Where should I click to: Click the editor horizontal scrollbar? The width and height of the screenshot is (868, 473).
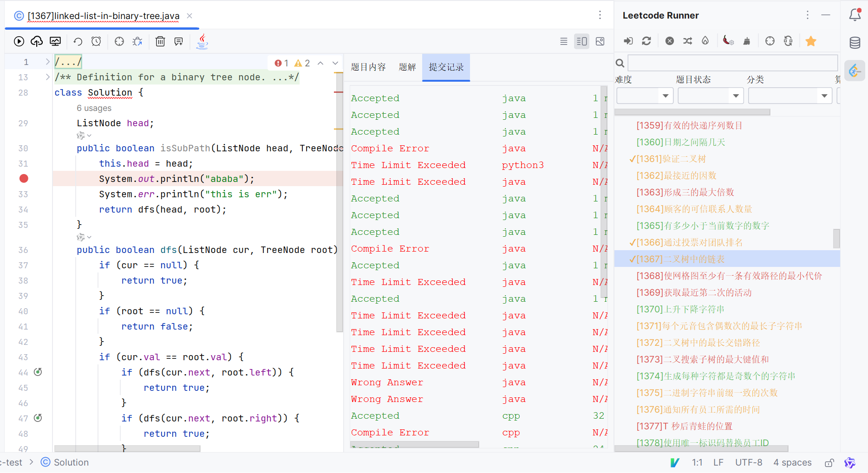[127, 448]
